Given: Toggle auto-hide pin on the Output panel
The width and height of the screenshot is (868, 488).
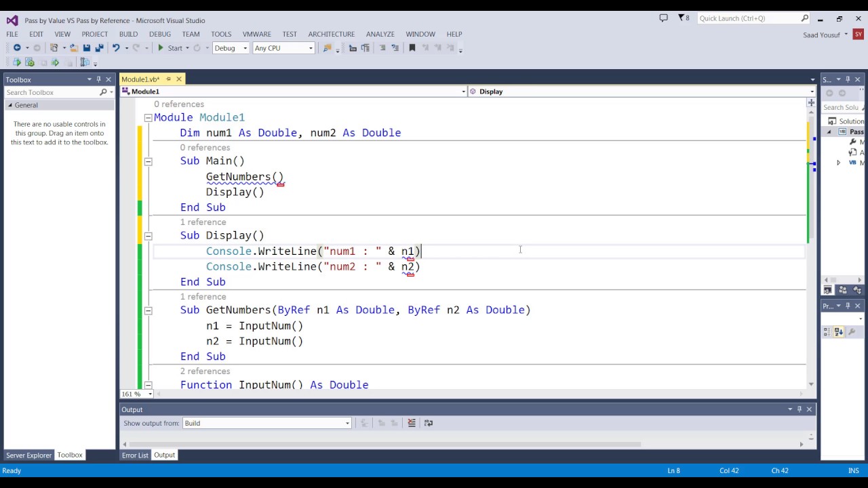Looking at the screenshot, I should click(x=799, y=409).
